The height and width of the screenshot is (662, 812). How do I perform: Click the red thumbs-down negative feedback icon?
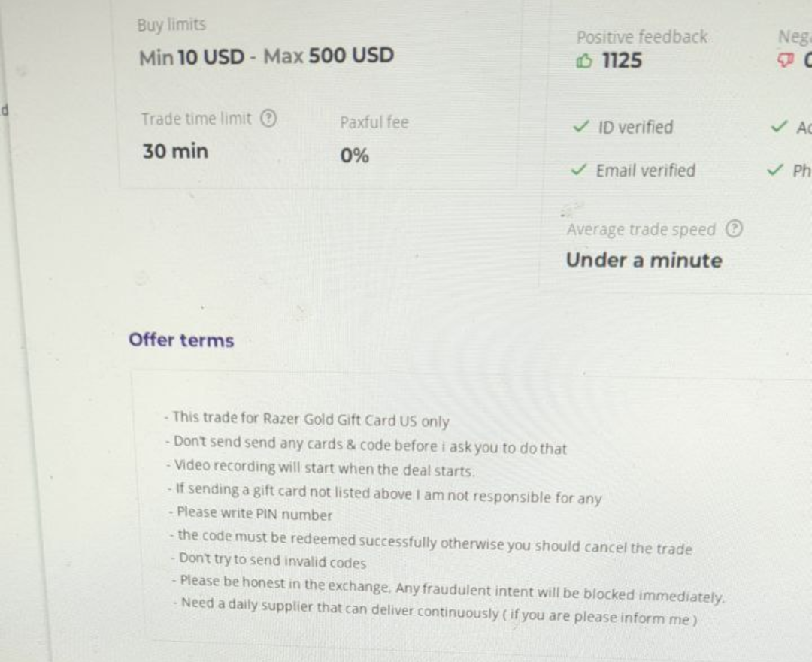pyautogui.click(x=786, y=61)
